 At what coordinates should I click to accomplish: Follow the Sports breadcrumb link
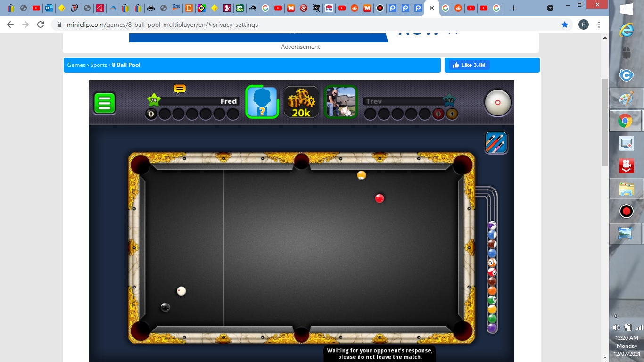pos(99,65)
